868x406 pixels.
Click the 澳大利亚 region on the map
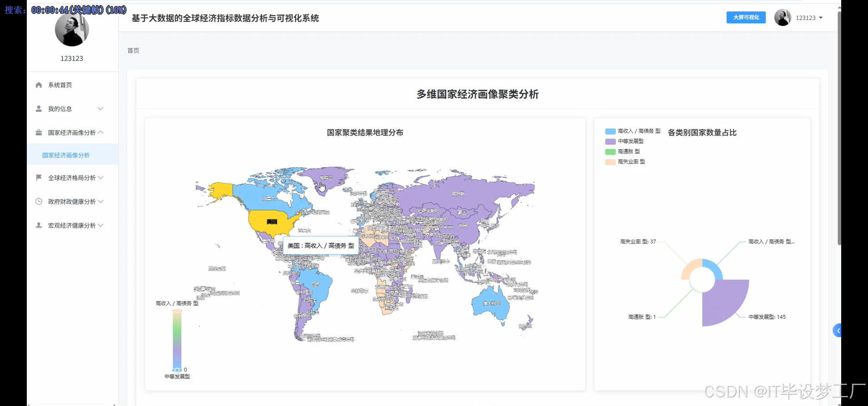click(x=491, y=303)
